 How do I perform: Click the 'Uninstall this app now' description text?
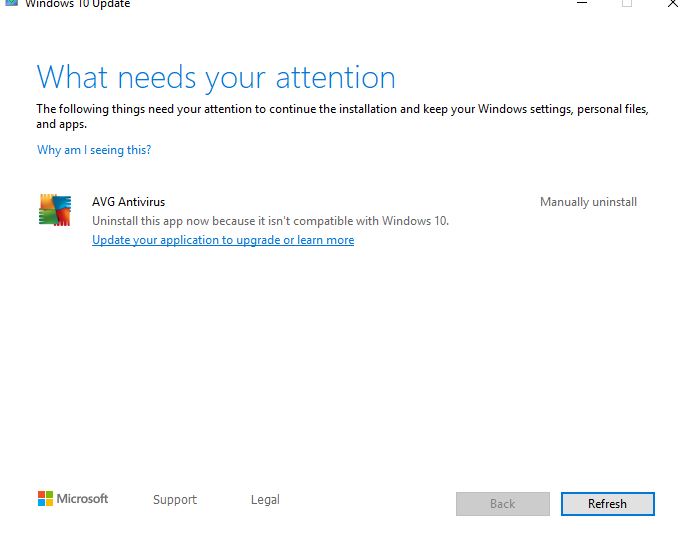(x=270, y=221)
